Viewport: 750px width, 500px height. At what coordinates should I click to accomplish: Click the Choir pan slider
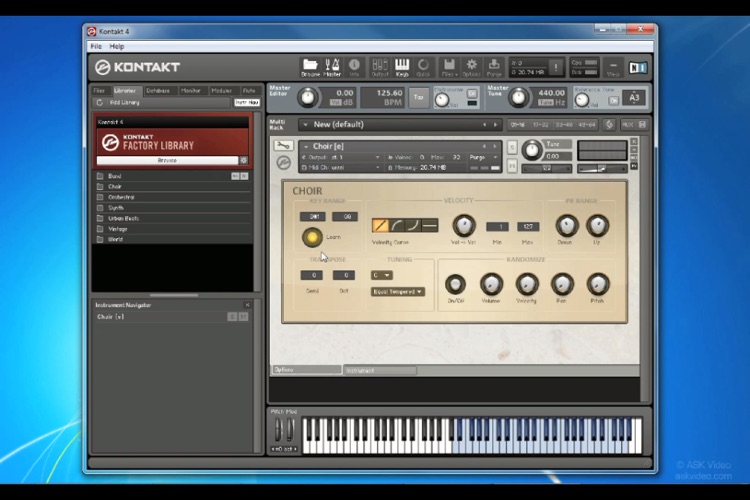click(x=546, y=168)
